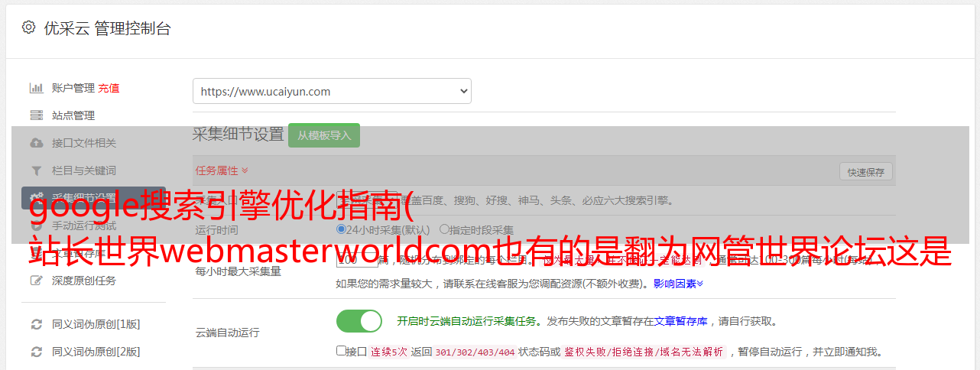Open 账户管理 in the sidebar

pyautogui.click(x=73, y=88)
